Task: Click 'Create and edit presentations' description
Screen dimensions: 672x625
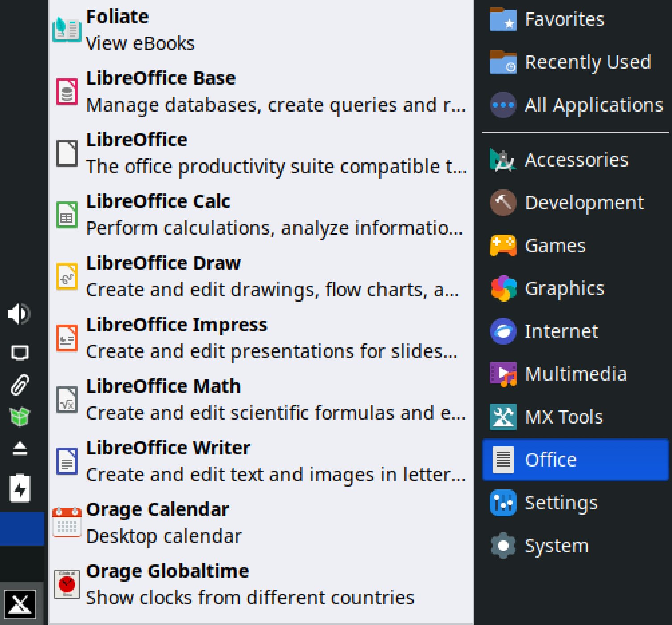Action: [272, 352]
